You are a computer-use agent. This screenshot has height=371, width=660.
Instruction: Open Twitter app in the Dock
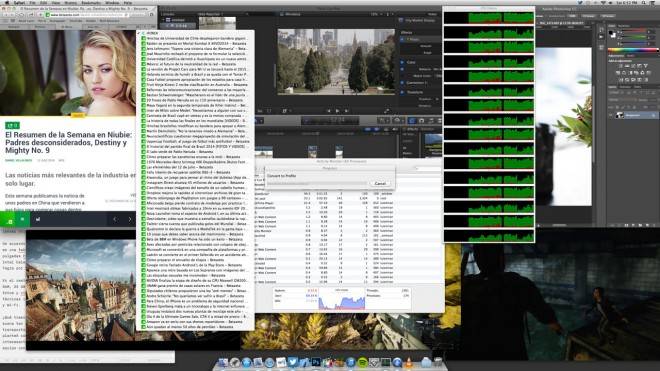click(x=293, y=362)
